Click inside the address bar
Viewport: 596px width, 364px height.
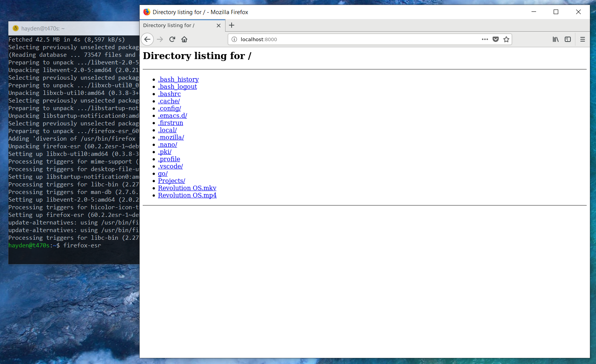click(x=343, y=39)
